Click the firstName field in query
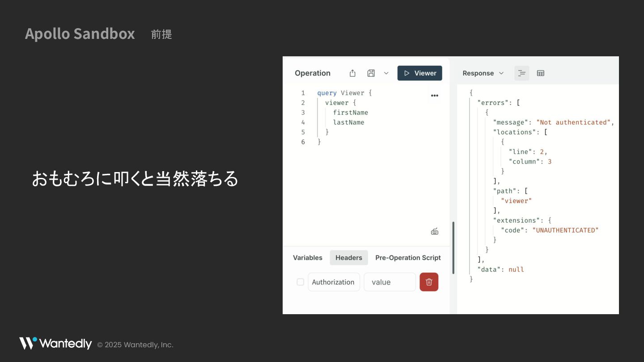The height and width of the screenshot is (362, 644). coord(351,113)
